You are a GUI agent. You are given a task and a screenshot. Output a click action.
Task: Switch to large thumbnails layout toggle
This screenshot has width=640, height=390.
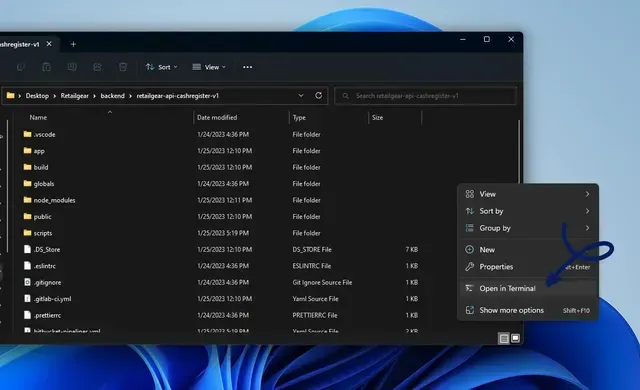click(x=516, y=338)
